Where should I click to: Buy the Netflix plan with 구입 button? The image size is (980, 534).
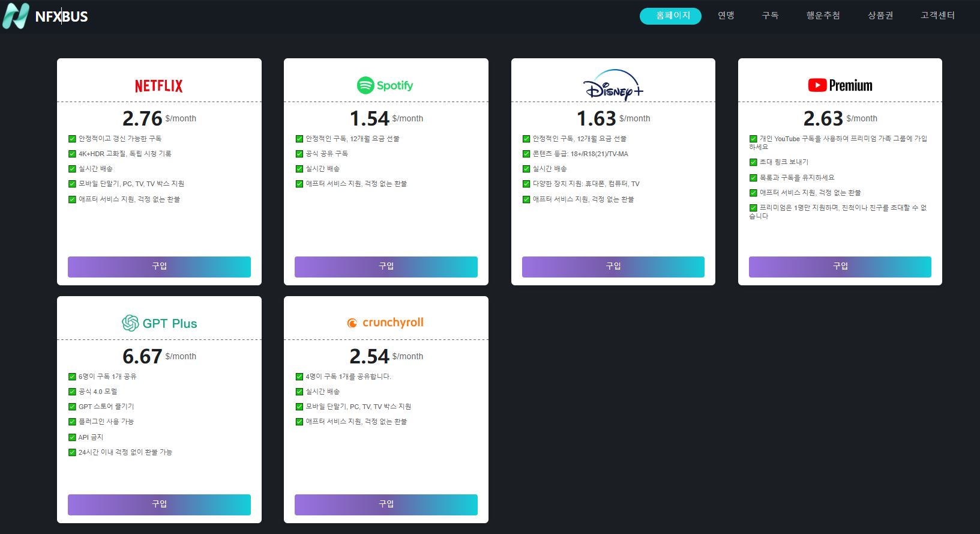(x=159, y=267)
